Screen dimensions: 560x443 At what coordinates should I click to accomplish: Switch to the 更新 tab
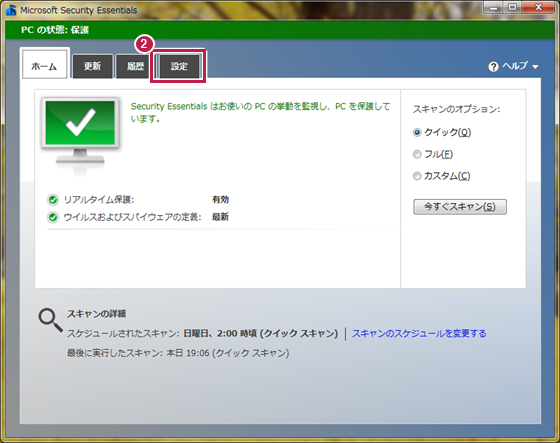92,66
